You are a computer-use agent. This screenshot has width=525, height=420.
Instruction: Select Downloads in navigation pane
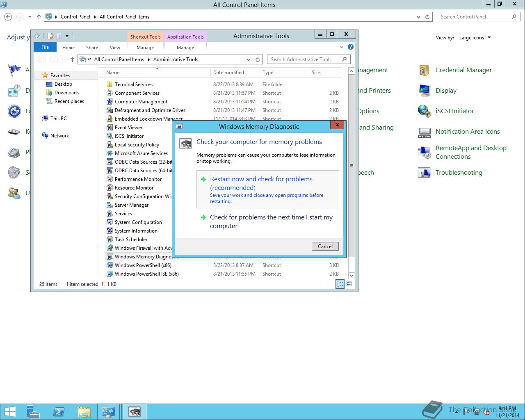66,93
